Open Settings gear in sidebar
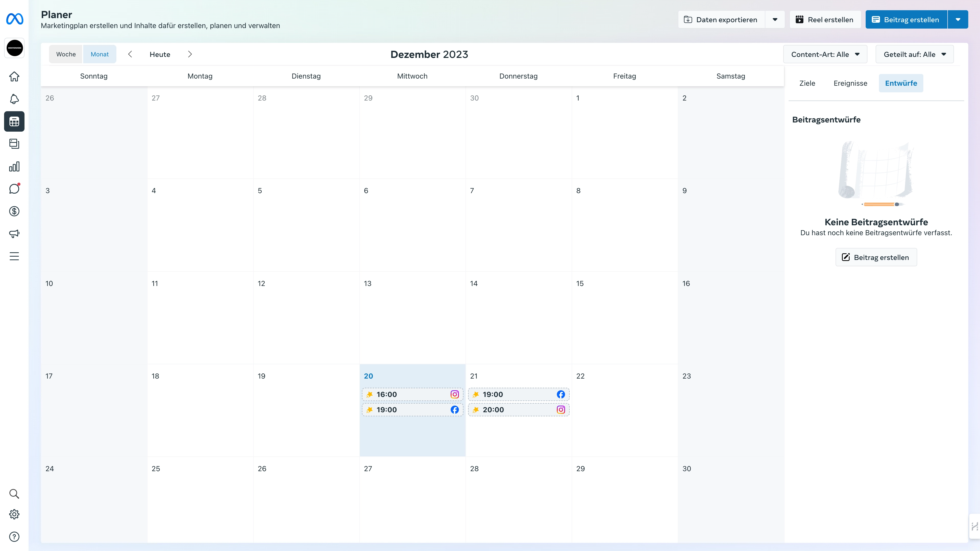Screen dimensions: 980x551 15,514
